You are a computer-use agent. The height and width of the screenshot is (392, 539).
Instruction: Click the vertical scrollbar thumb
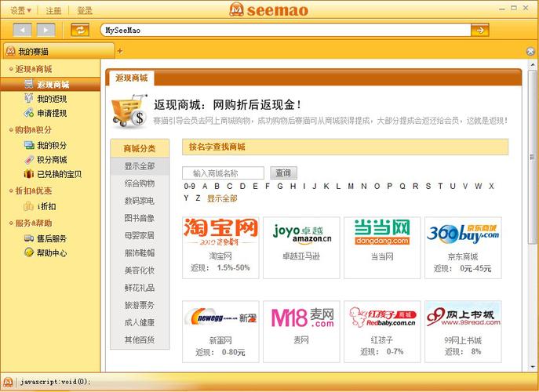click(533, 157)
